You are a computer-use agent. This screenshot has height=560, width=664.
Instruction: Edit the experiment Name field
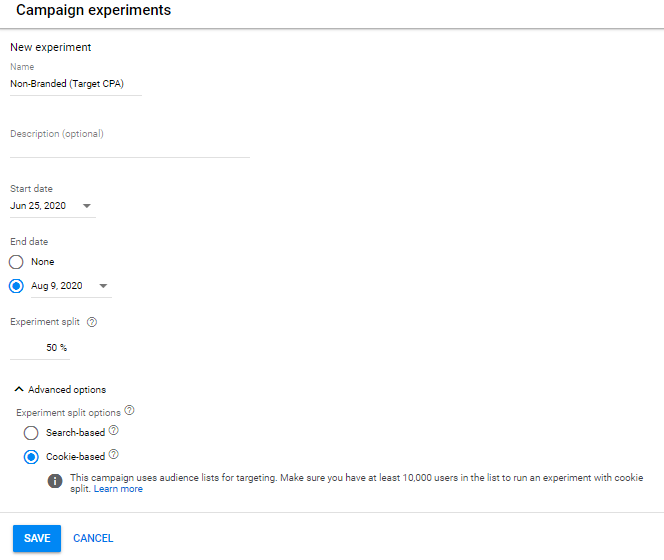coord(76,84)
